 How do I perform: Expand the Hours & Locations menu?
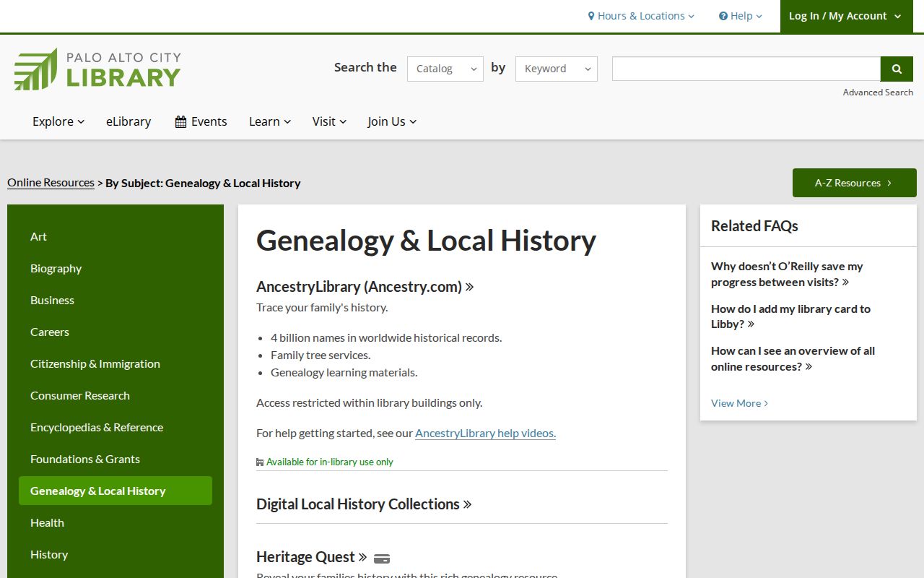pyautogui.click(x=641, y=16)
